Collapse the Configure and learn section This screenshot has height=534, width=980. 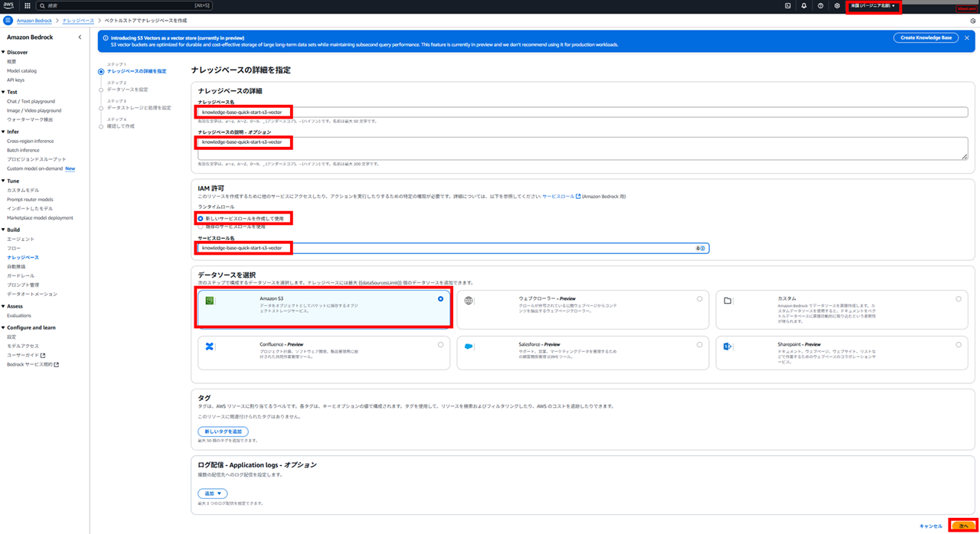click(3, 327)
